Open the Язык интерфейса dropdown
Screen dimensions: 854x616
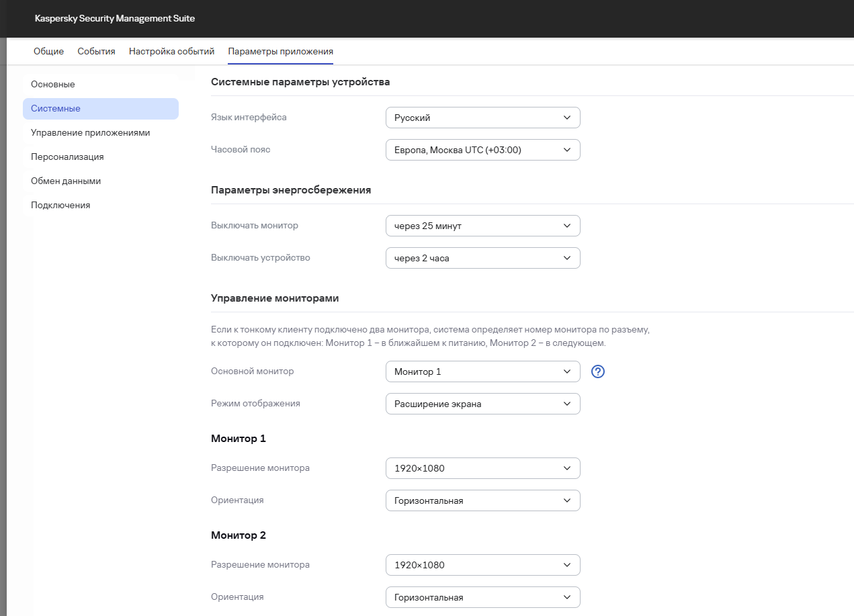click(x=482, y=118)
